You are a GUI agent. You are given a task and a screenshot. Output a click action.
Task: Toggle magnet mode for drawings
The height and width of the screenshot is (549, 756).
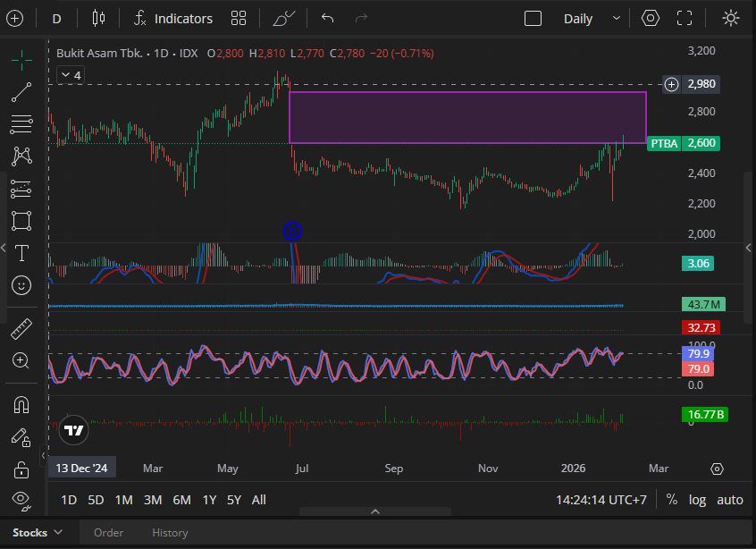(x=21, y=404)
